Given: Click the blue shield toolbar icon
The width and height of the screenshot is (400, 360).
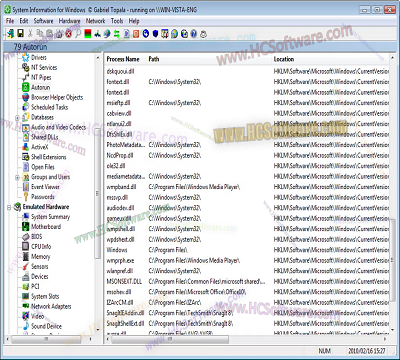Looking at the screenshot, I should pos(155,33).
